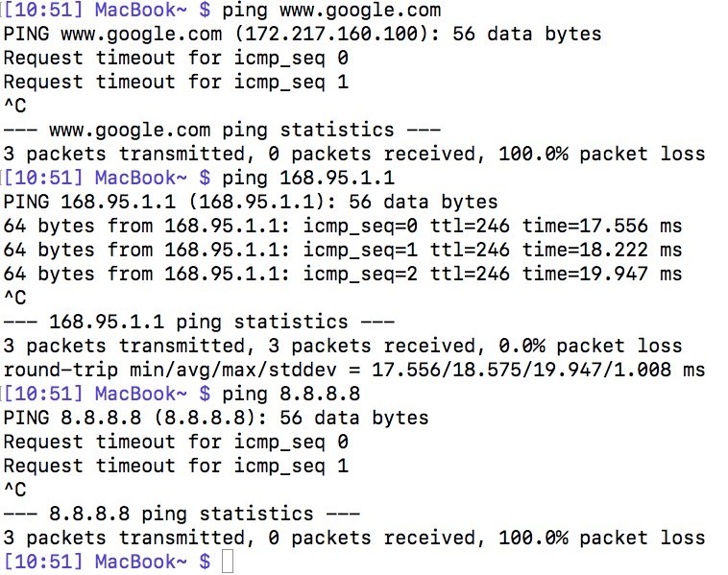Viewport: 728px width, 575px height.
Task: Click the '8.8.8.8 ping statistics' header line
Action: [x=182, y=514]
